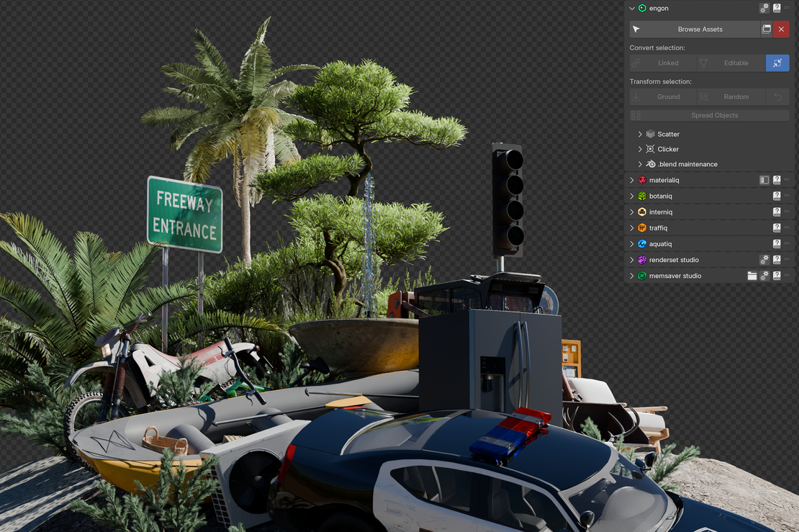
Task: Open memsaver studio folder icon
Action: click(752, 276)
